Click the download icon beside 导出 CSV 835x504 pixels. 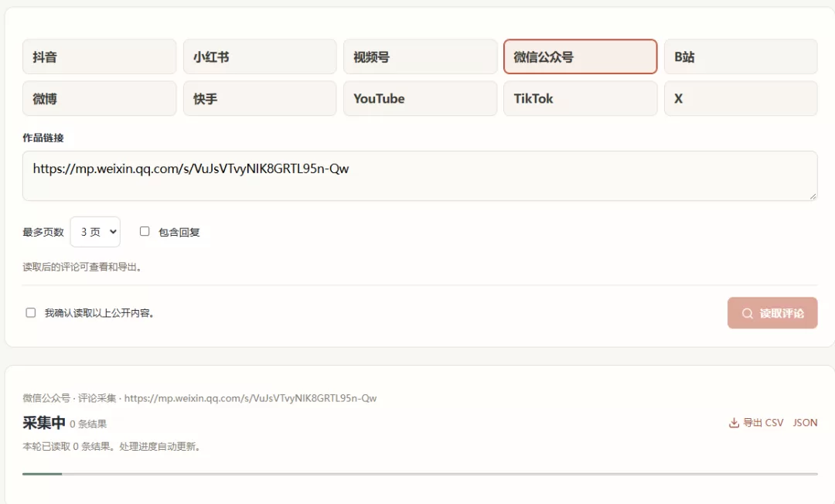tap(734, 423)
